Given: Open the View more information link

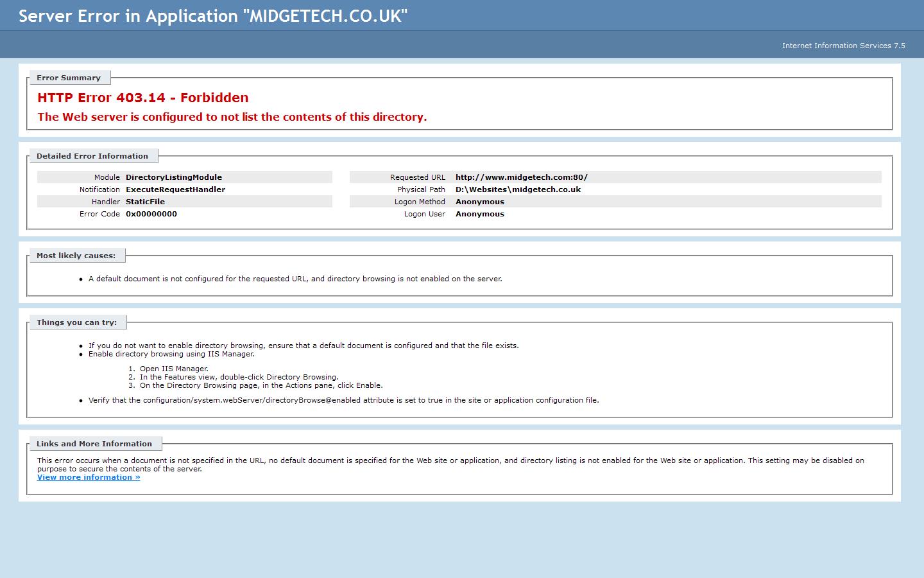Looking at the screenshot, I should tap(88, 477).
